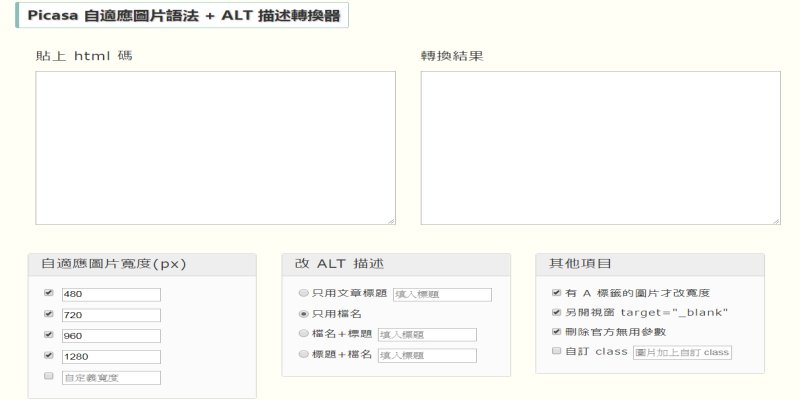Click title field beside 只用文章標題
Viewport: 800px width, 400px height.
click(442, 294)
